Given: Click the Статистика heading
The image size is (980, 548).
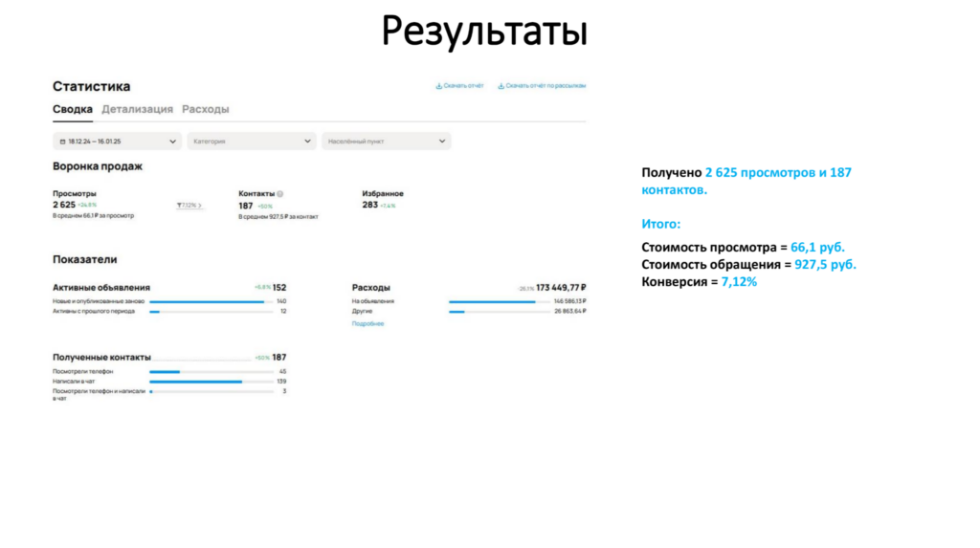Looking at the screenshot, I should [91, 86].
